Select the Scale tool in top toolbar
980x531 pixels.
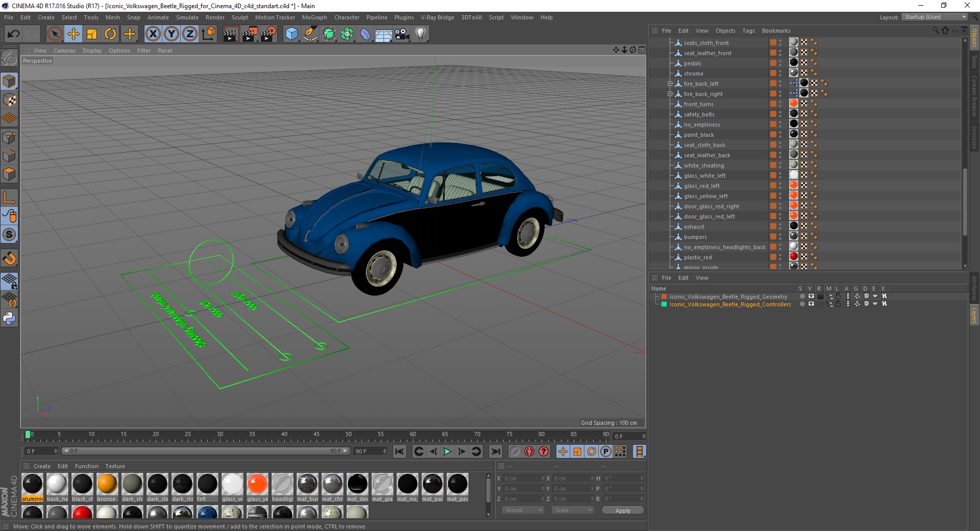point(92,34)
